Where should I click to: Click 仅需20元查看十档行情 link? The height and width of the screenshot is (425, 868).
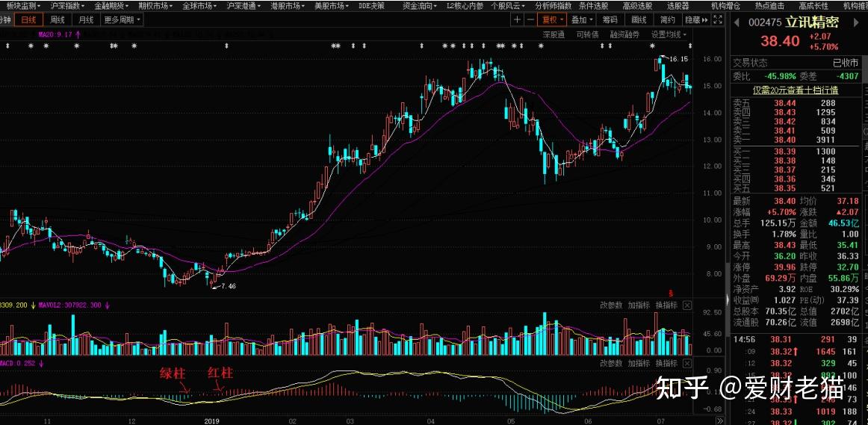796,90
